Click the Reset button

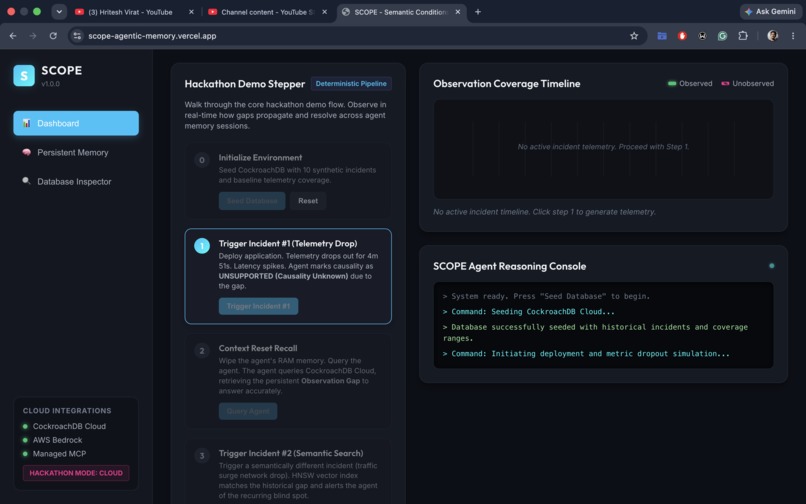[x=308, y=201]
